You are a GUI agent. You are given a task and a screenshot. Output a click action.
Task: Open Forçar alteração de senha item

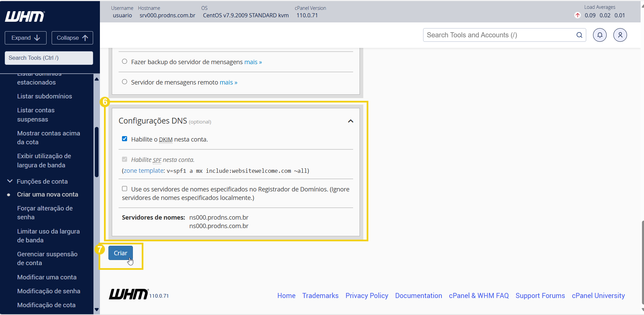click(45, 213)
